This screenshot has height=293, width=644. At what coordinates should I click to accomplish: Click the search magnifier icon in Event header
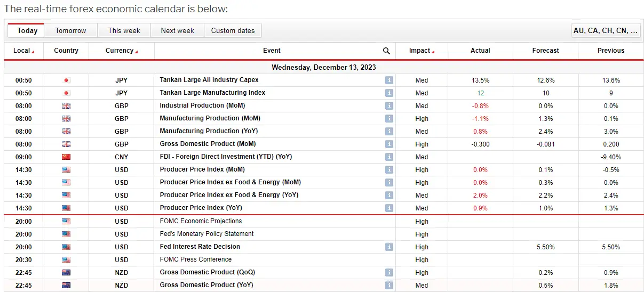pyautogui.click(x=386, y=51)
